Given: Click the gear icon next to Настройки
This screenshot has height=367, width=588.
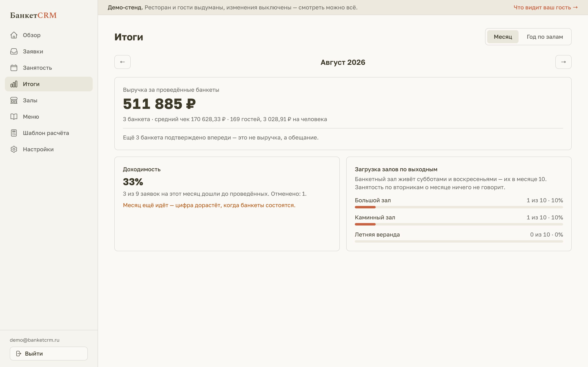Looking at the screenshot, I should pos(14,149).
